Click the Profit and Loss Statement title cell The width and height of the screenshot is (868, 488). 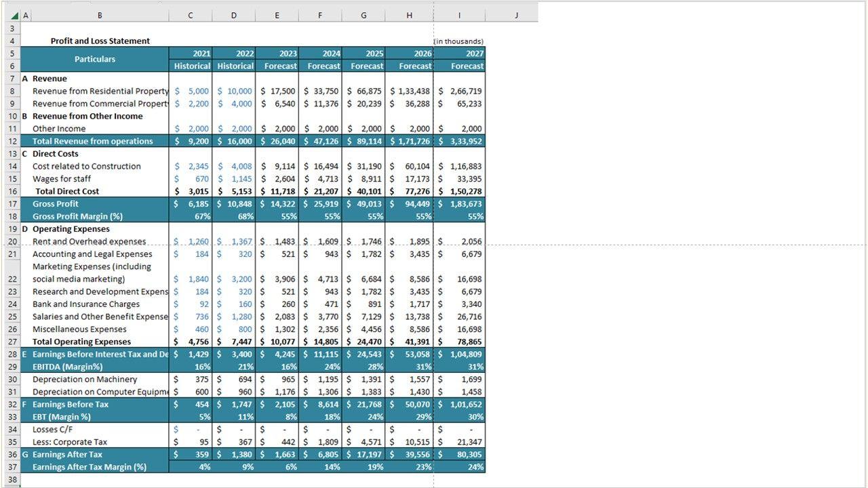100,41
